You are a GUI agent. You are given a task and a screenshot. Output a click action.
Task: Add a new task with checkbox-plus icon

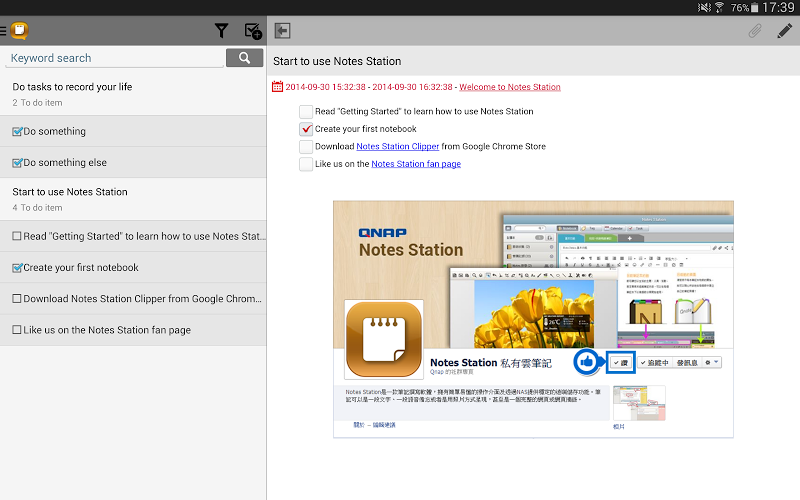coord(253,31)
